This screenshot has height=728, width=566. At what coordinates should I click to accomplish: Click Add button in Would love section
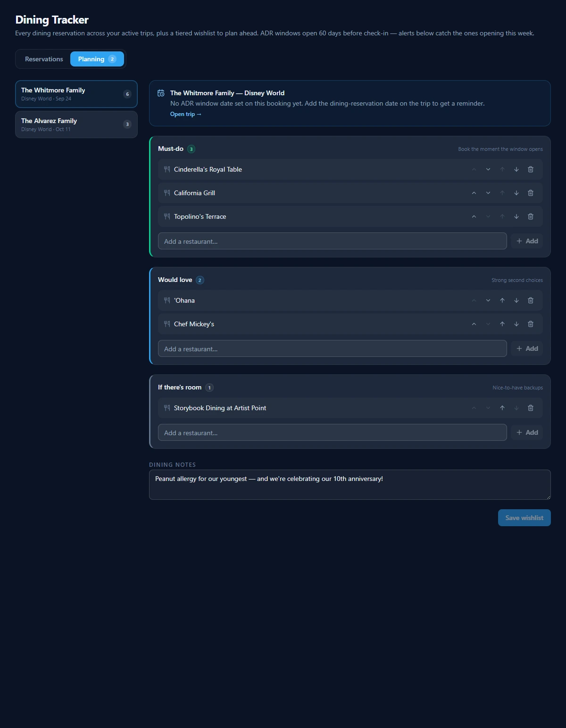(527, 348)
